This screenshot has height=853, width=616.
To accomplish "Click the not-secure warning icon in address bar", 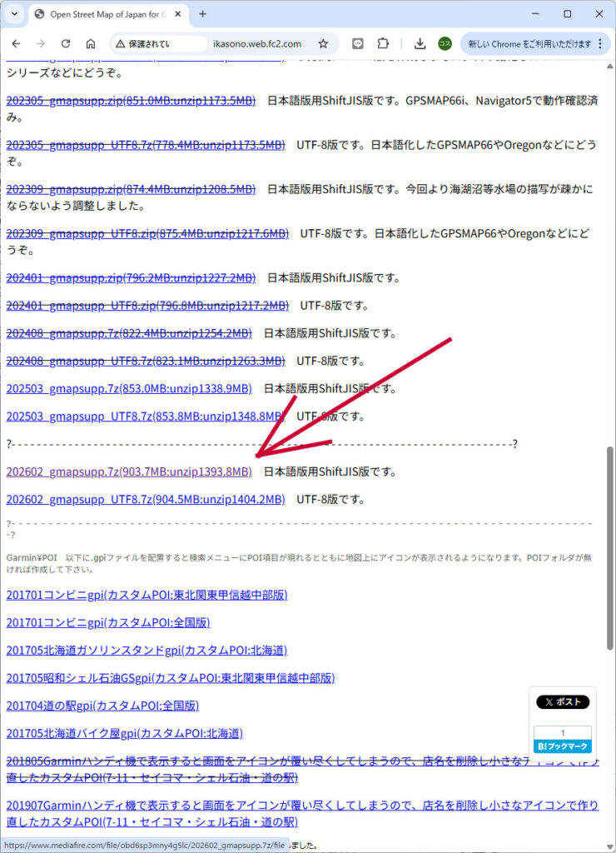I will tap(122, 44).
